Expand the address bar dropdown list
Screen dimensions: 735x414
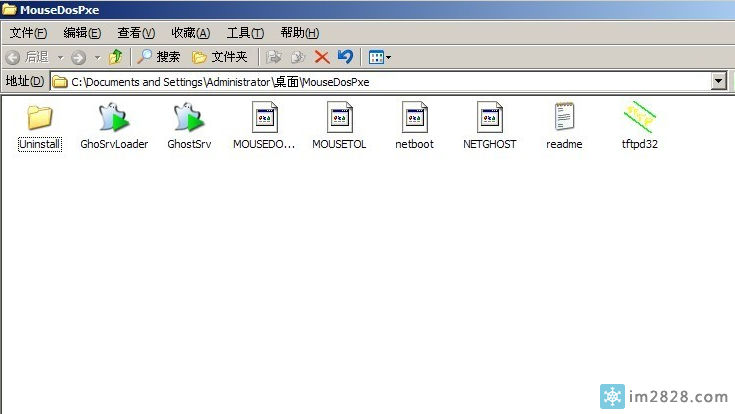[x=718, y=81]
